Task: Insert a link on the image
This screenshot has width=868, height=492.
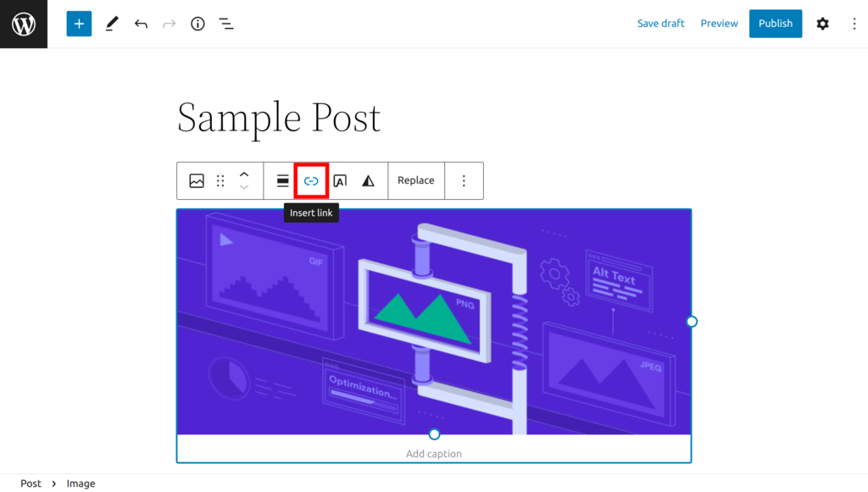Action: tap(310, 180)
